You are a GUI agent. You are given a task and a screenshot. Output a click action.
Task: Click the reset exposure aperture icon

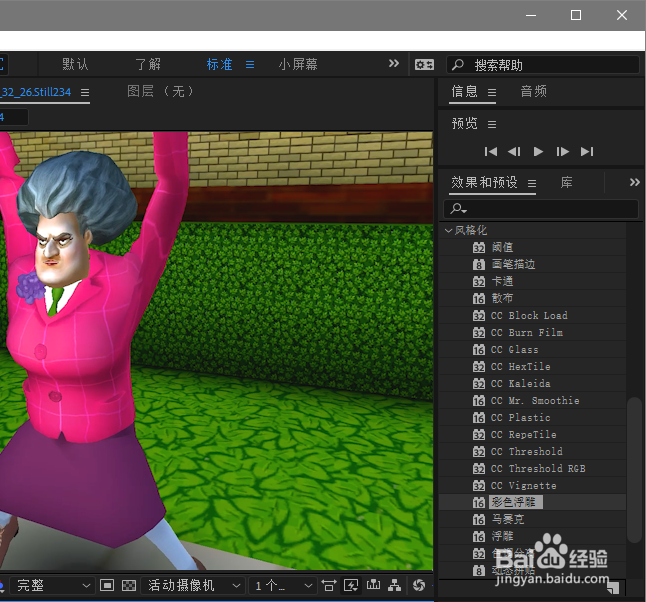coord(419,585)
